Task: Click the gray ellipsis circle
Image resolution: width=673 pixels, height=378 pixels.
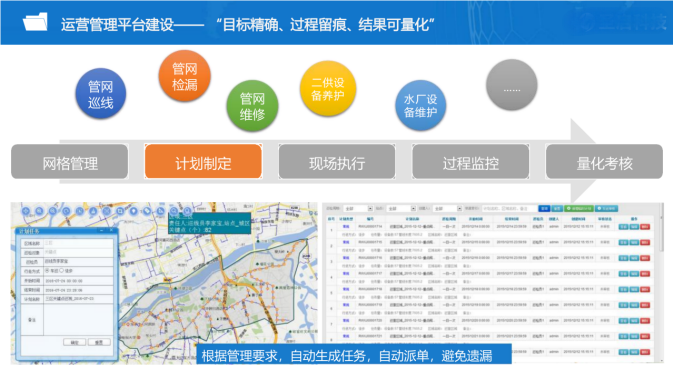Action: (x=512, y=85)
